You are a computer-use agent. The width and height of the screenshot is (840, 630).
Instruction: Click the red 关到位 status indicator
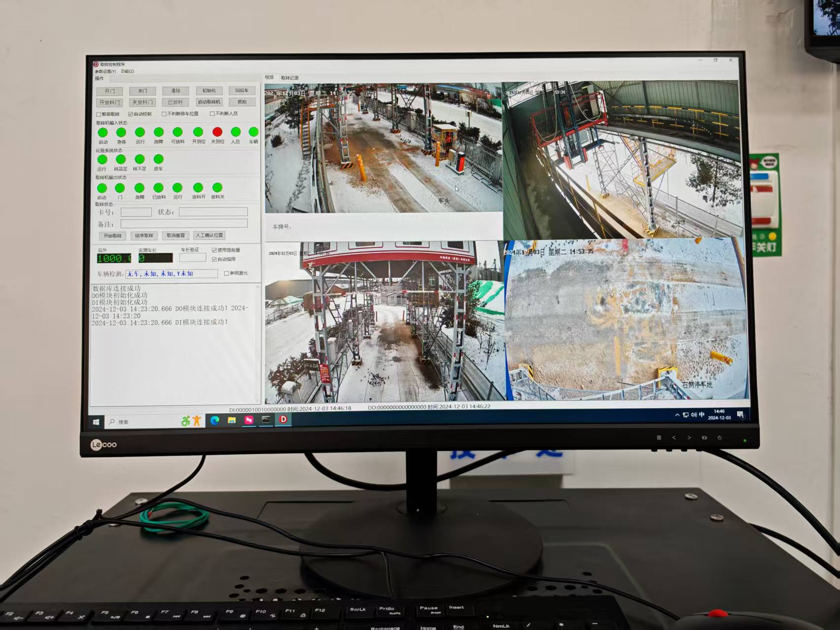point(217,132)
